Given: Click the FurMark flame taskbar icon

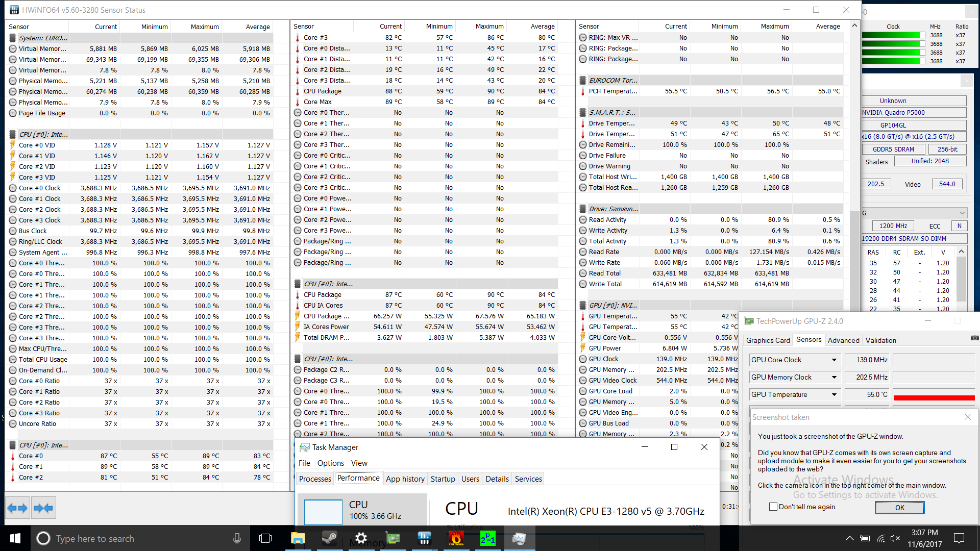Looking at the screenshot, I should (456, 538).
